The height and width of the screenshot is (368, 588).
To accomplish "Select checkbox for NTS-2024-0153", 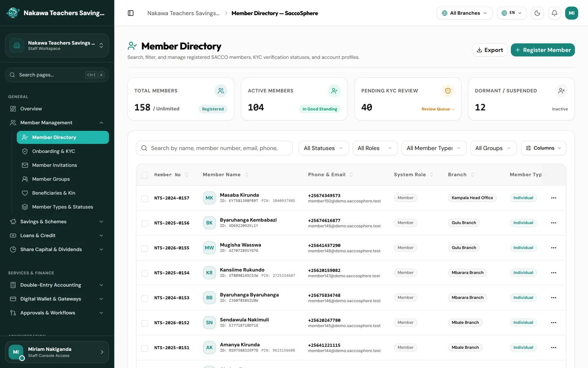I will [145, 298].
